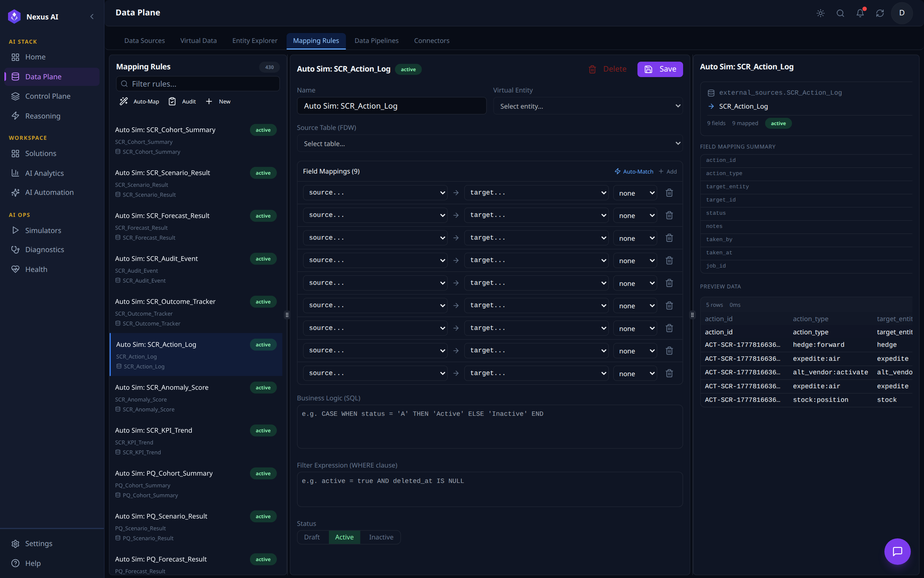Click the Nexus AI logo icon
This screenshot has height=578, width=924.
click(x=15, y=17)
